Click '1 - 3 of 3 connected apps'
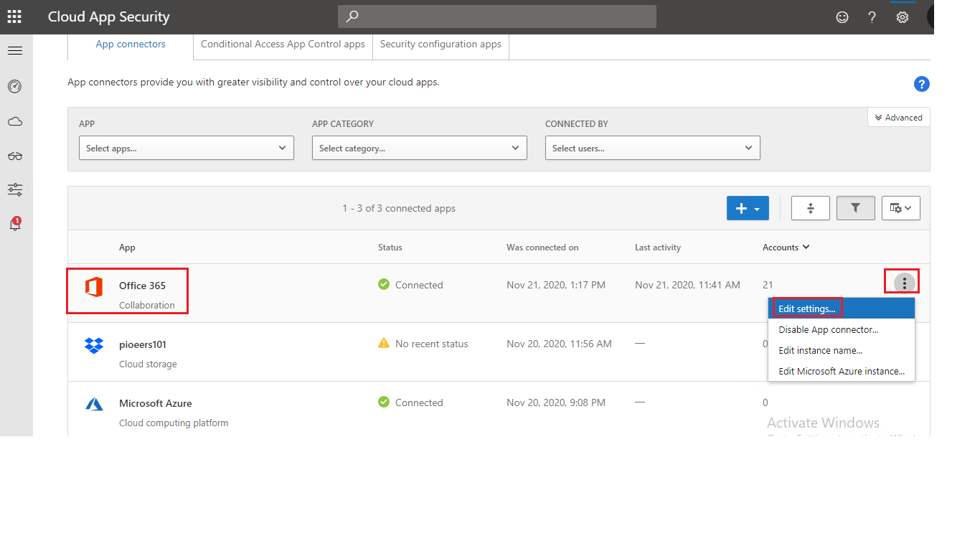 (399, 208)
